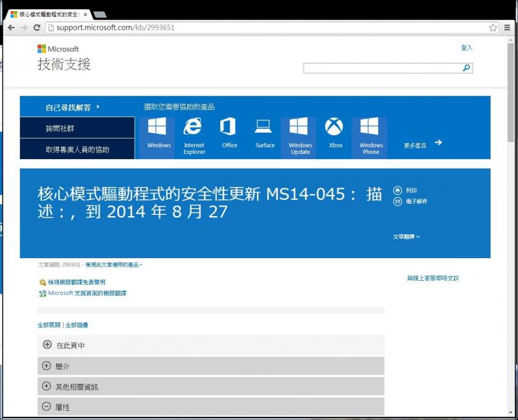Image resolution: width=518 pixels, height=420 pixels.
Task: Close the current browser tab
Action: (85, 14)
